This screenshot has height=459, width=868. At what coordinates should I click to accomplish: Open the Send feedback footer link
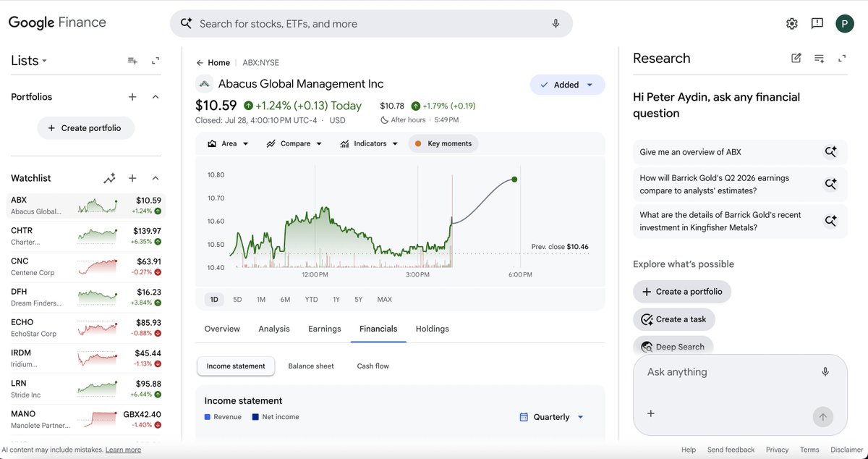731,450
